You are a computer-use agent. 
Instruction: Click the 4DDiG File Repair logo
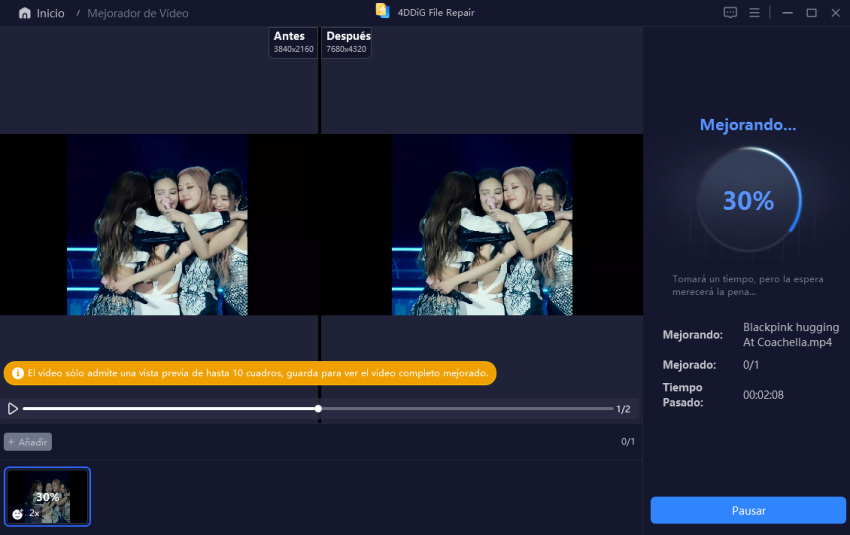coord(383,11)
